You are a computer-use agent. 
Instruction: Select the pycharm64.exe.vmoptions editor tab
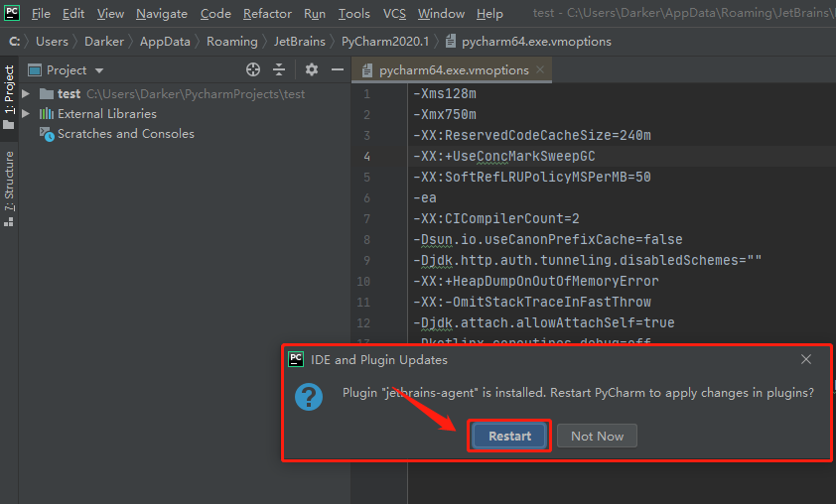[451, 69]
